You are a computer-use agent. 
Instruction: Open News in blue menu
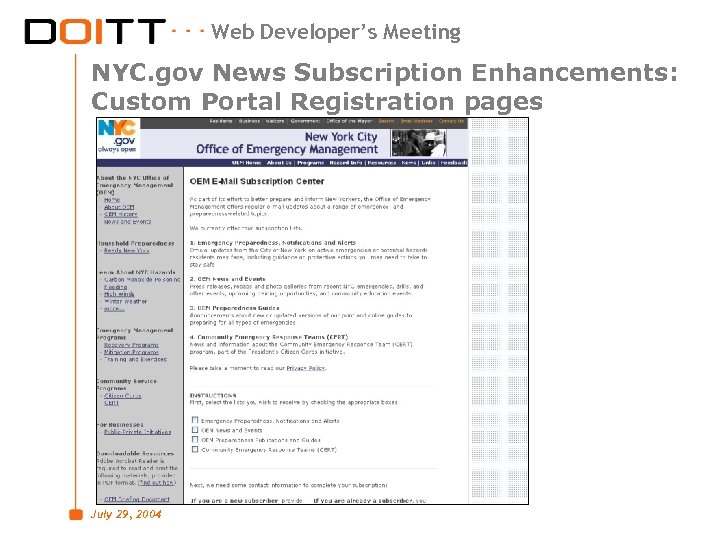point(409,163)
